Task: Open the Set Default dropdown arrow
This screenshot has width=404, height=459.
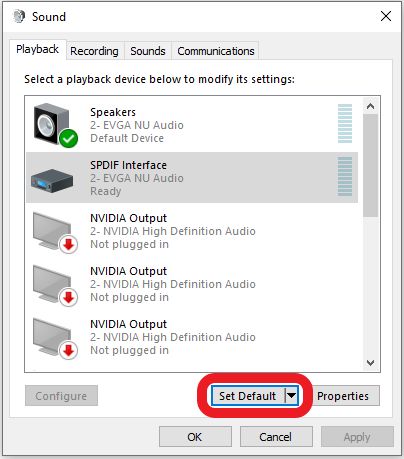Action: [x=291, y=396]
